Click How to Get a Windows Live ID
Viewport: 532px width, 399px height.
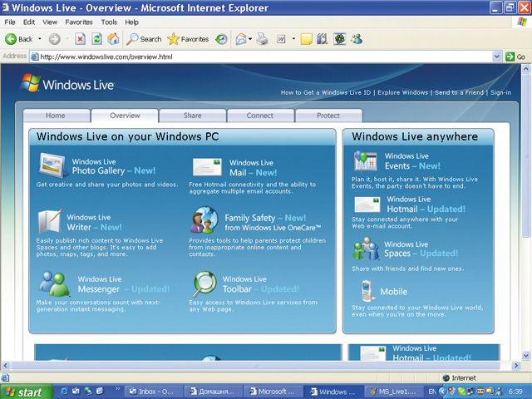(x=326, y=92)
